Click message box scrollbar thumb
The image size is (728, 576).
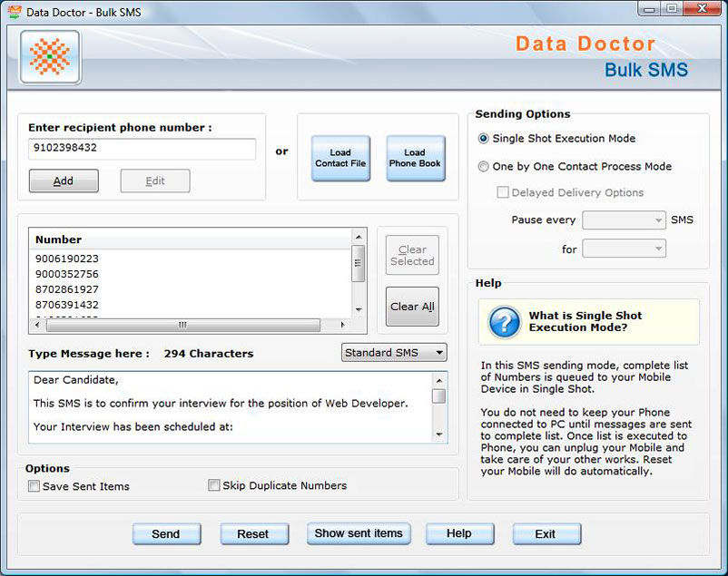coord(438,395)
